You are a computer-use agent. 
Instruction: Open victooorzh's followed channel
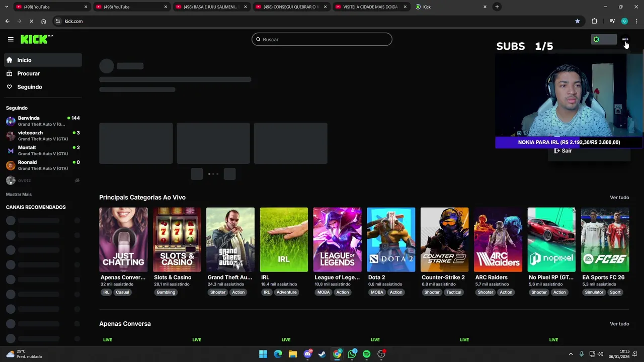tap(43, 136)
